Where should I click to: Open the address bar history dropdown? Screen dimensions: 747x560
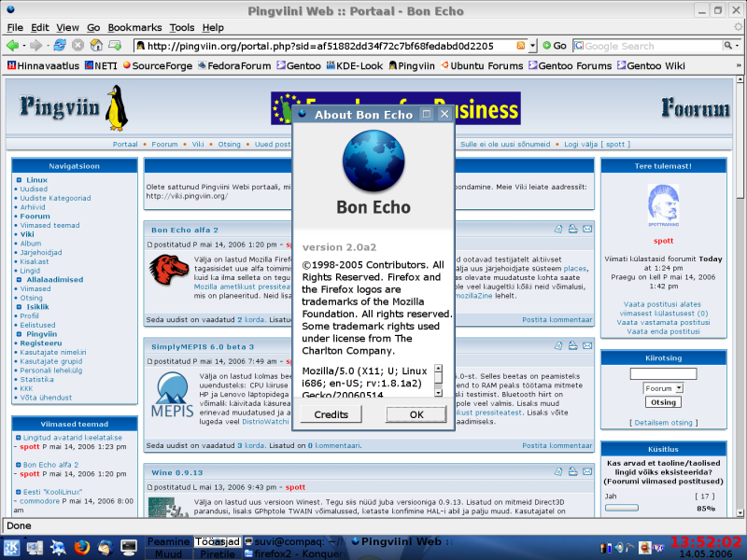click(x=533, y=46)
